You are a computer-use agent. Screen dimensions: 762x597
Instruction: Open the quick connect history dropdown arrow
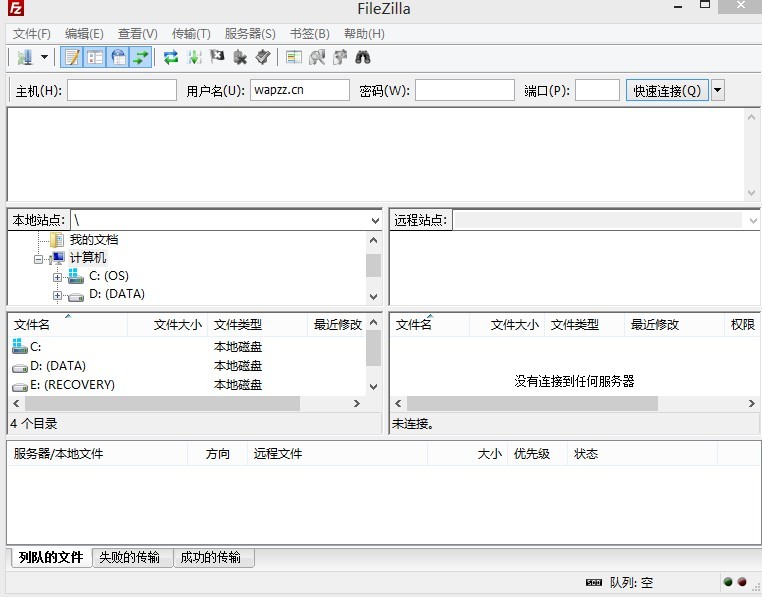pyautogui.click(x=717, y=91)
